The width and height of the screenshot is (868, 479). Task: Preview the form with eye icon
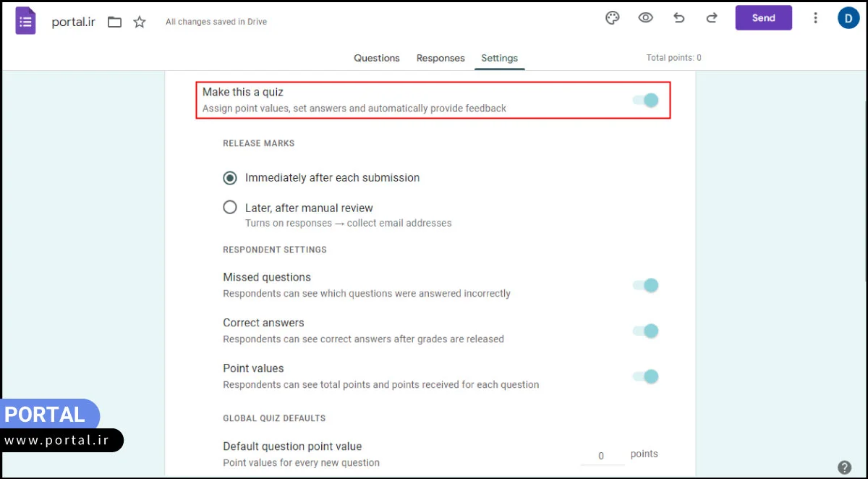(646, 18)
